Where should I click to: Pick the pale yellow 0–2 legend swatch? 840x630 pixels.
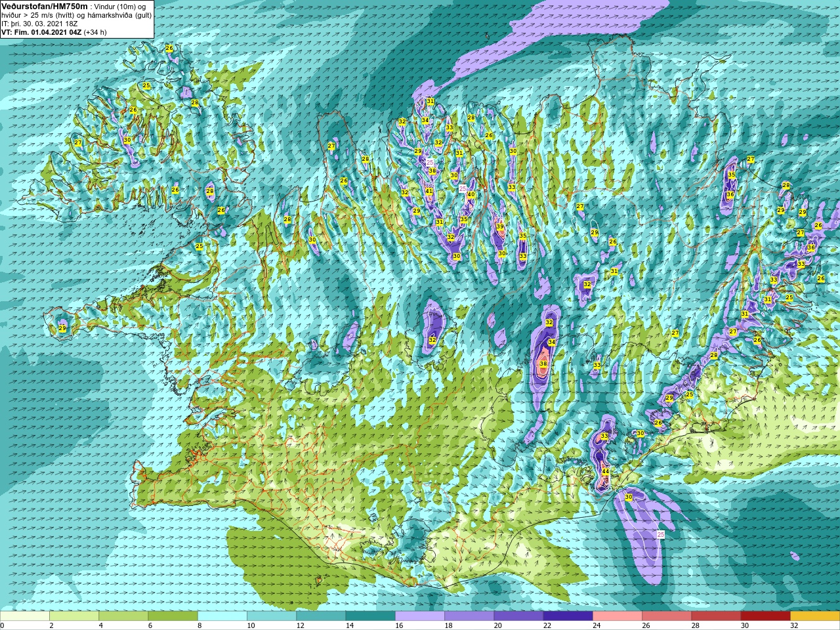pyautogui.click(x=25, y=616)
